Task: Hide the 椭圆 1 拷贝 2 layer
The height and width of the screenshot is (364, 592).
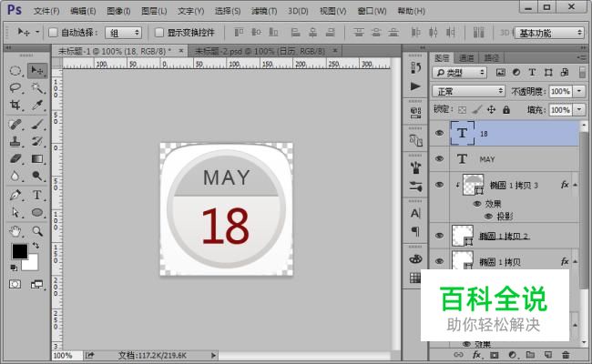Action: tap(439, 236)
